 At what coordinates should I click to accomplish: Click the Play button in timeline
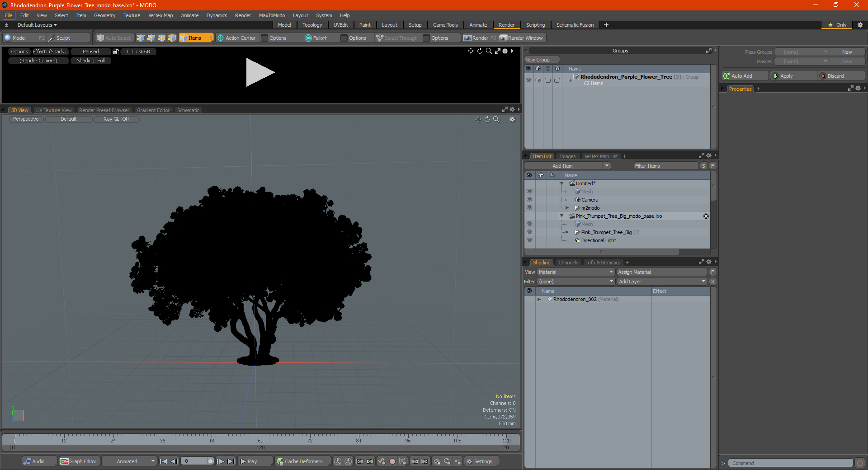click(x=255, y=461)
